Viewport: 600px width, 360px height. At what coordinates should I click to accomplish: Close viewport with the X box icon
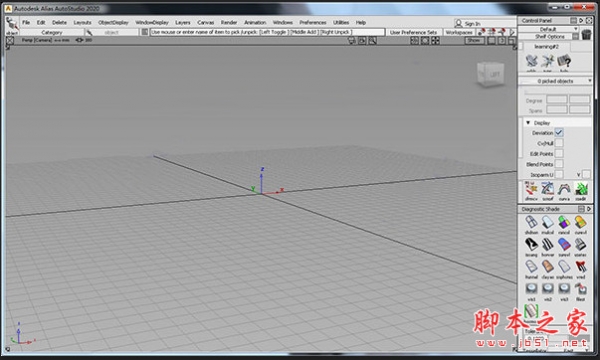point(10,40)
